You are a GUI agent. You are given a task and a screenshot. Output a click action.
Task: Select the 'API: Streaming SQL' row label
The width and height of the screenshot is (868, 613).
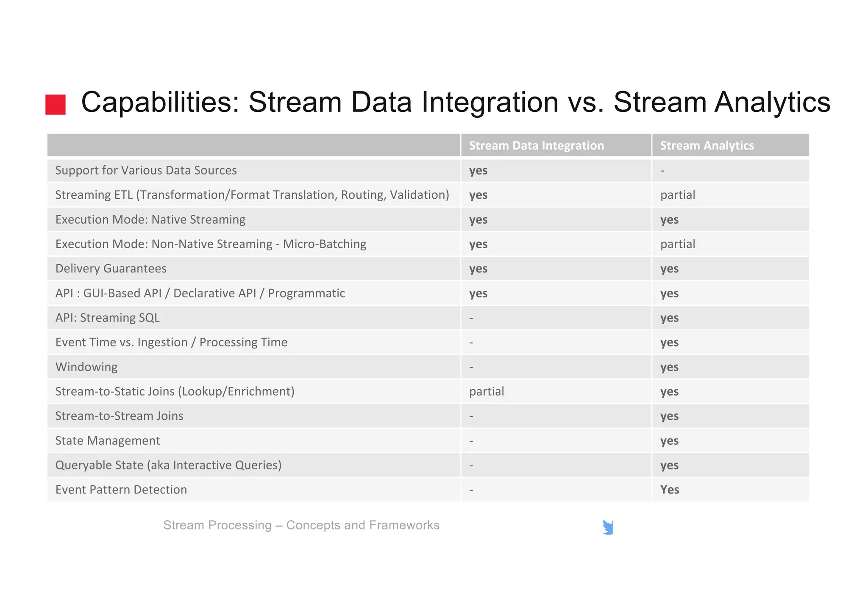click(x=108, y=318)
